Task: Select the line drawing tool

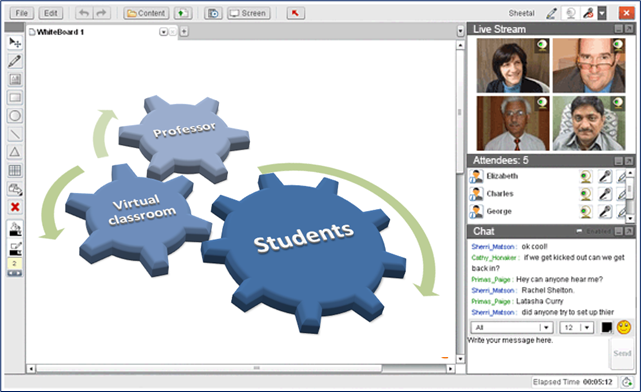Action: pos(15,134)
